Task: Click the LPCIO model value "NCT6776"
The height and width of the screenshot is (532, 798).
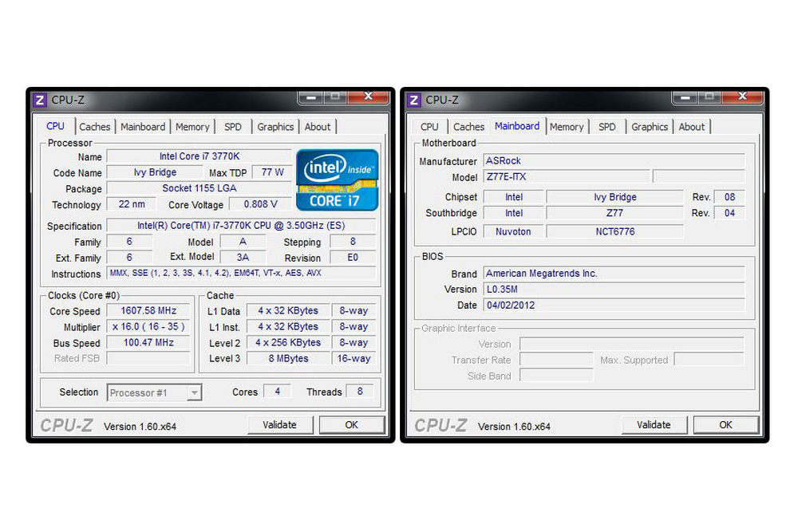Action: tap(614, 231)
